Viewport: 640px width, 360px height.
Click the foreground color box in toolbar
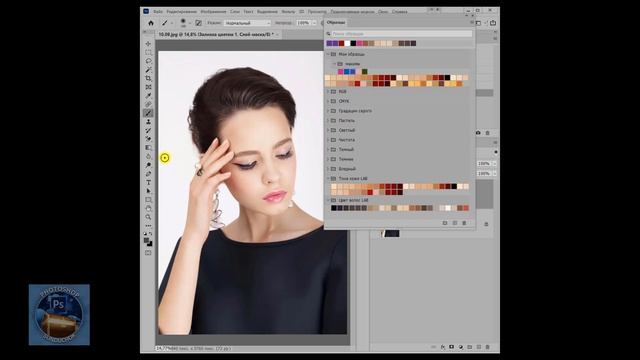click(147, 241)
